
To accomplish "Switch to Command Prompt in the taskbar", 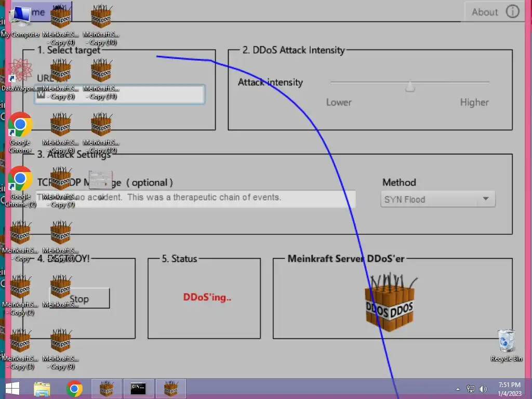I will (138, 389).
